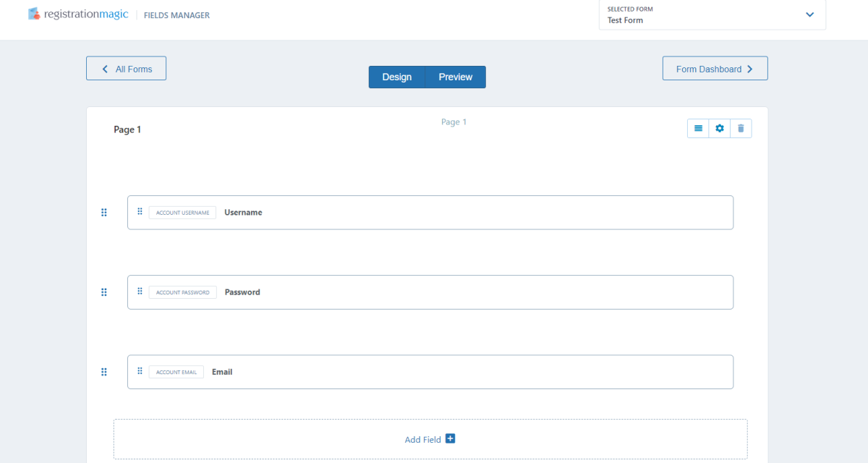
Task: Delete Page 1 using trash icon
Action: coord(741,129)
